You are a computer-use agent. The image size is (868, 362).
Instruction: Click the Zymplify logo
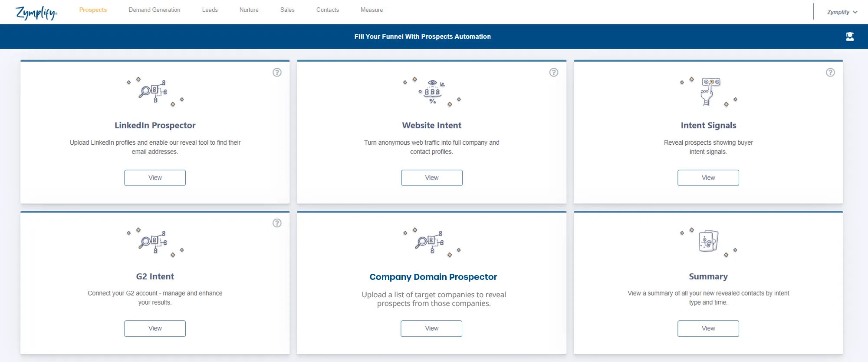pos(36,13)
